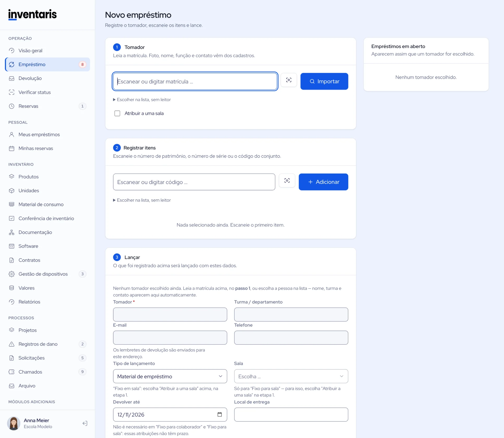
Task: Open the Sala dropdown
Action: [x=291, y=376]
